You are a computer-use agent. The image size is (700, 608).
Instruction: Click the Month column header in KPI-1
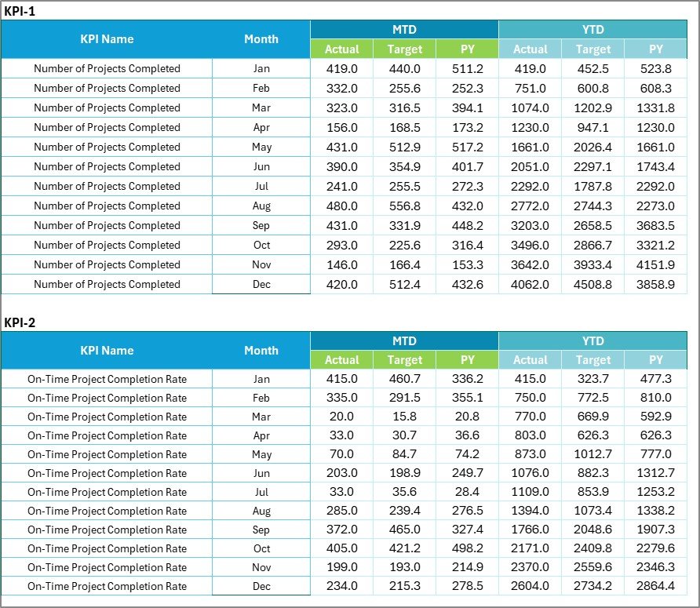click(x=261, y=38)
